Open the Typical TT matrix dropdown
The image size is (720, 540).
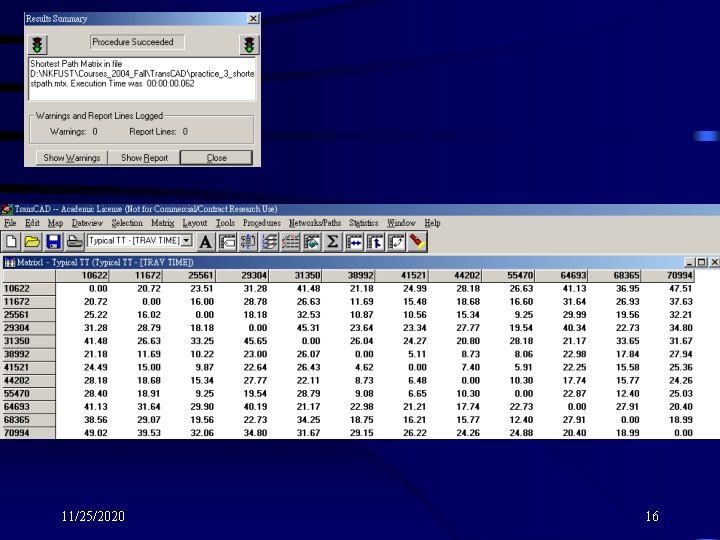[186, 241]
